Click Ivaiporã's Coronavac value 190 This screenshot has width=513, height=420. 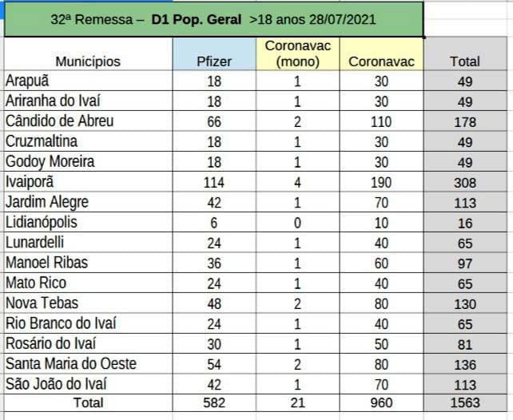click(x=381, y=182)
